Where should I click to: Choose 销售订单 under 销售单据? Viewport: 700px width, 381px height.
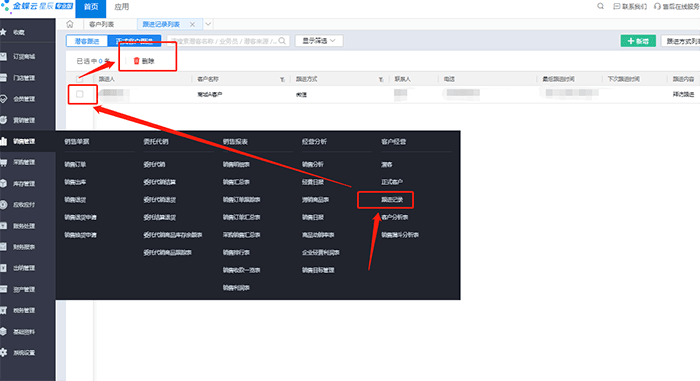point(75,164)
